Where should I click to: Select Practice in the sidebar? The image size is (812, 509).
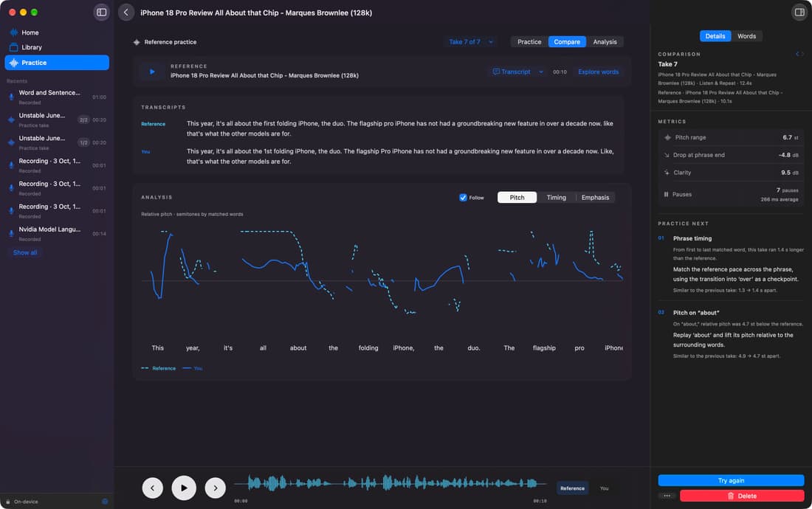[x=57, y=63]
